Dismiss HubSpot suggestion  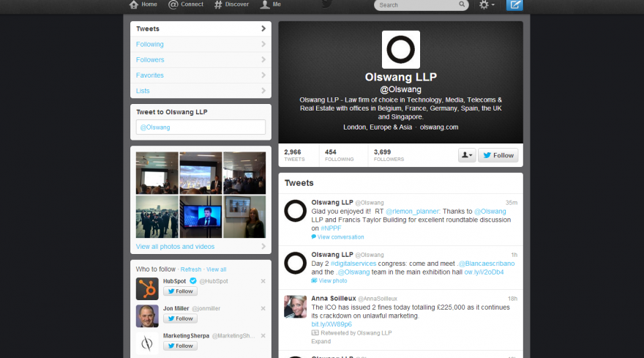(263, 281)
